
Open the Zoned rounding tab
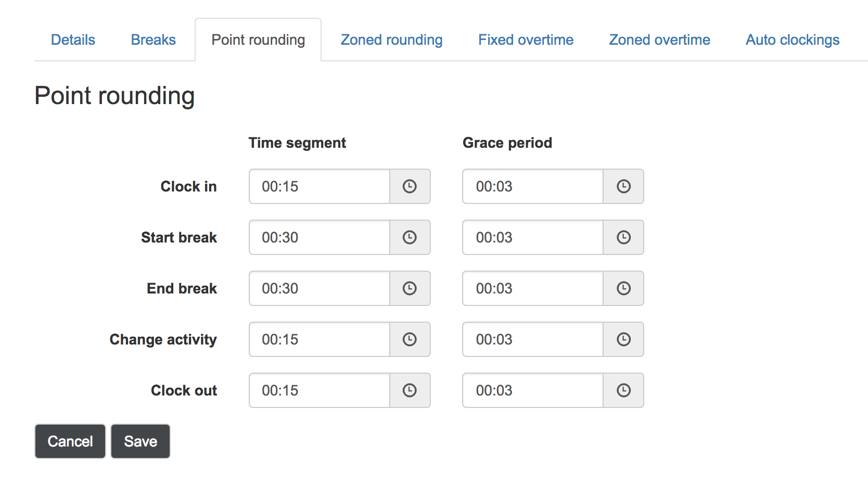[x=391, y=40]
